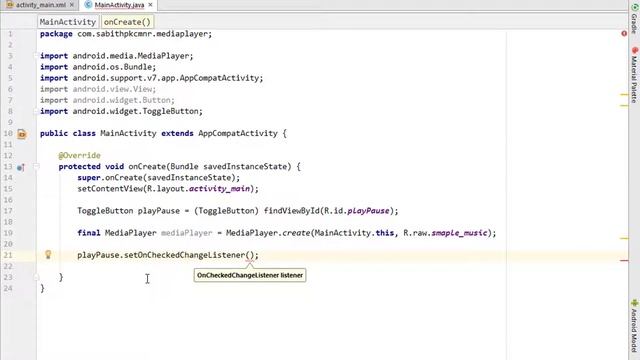Click the import 'android.support.v7.app.AppCompatActivity'

pyautogui.click(x=166, y=78)
